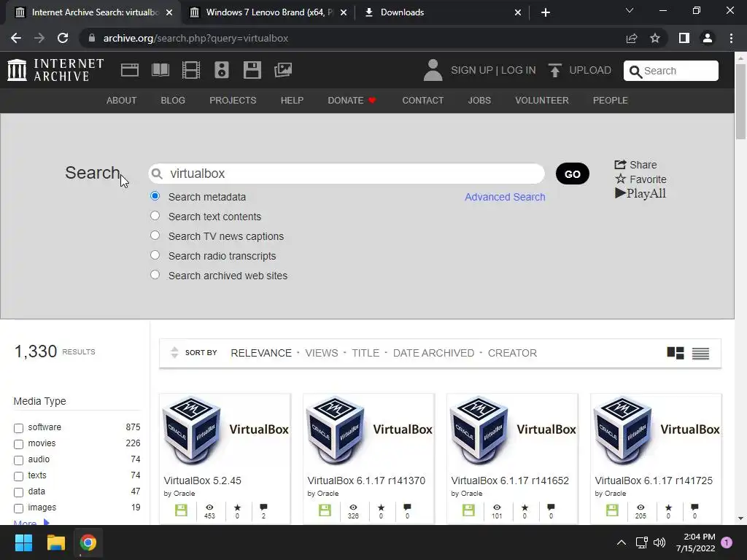The image size is (747, 560).
Task: Open the Chrome profile icon
Action: (x=708, y=38)
